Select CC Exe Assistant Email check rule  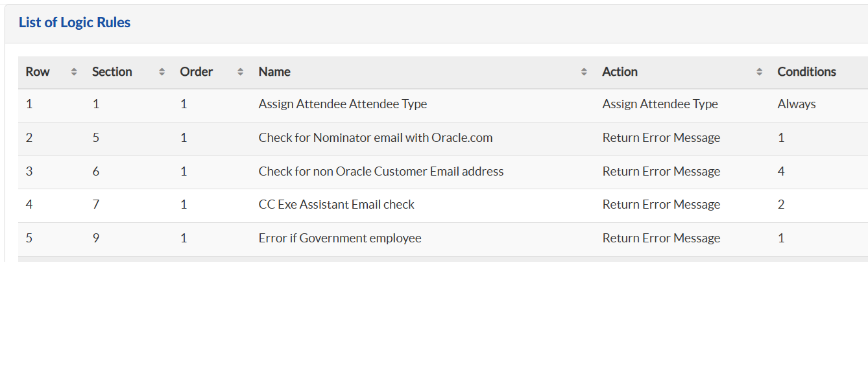point(336,204)
